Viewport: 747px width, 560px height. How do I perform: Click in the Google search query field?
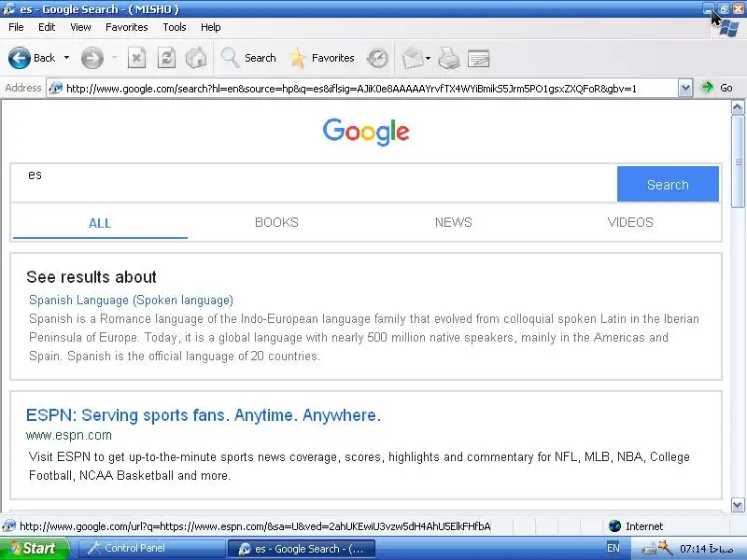click(315, 183)
